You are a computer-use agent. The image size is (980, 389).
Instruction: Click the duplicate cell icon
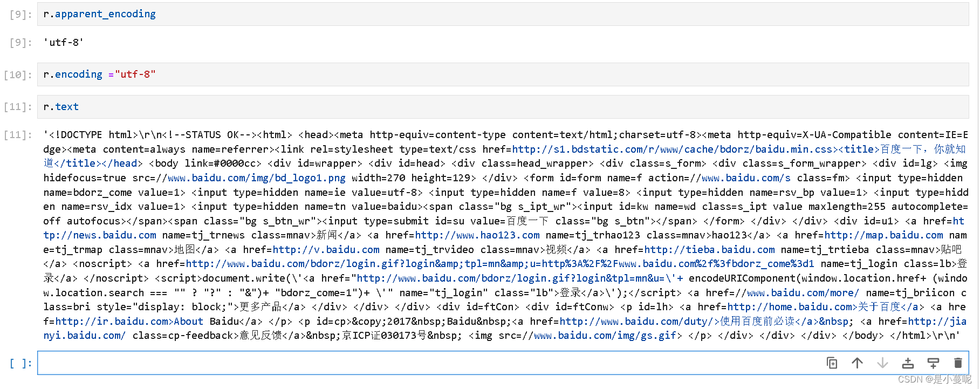832,363
